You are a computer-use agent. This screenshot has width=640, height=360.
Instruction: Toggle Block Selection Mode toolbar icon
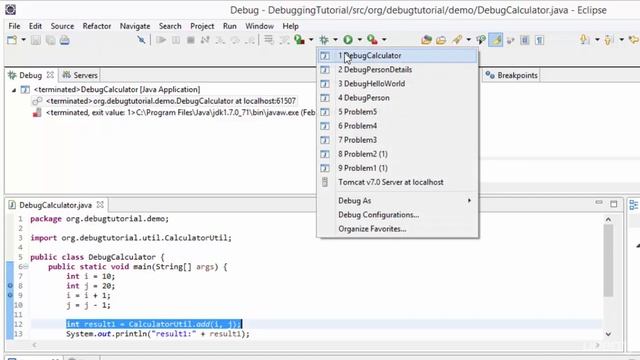coord(525,40)
